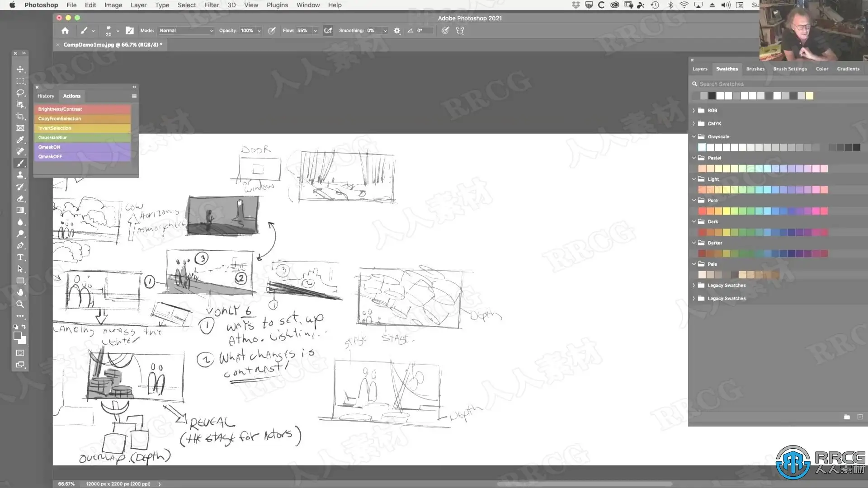
Task: Select the Lasso tool
Action: 20,93
